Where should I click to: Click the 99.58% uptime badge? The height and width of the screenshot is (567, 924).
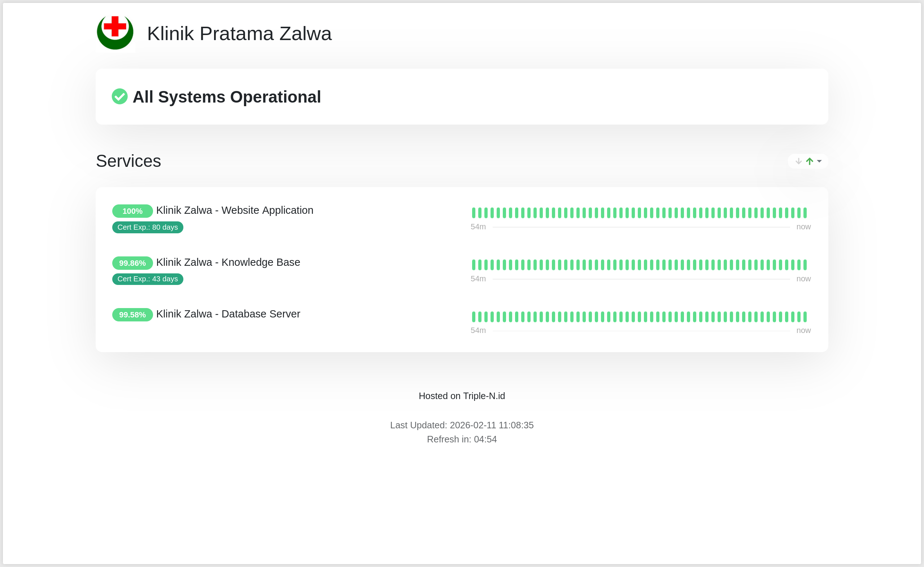[132, 315]
